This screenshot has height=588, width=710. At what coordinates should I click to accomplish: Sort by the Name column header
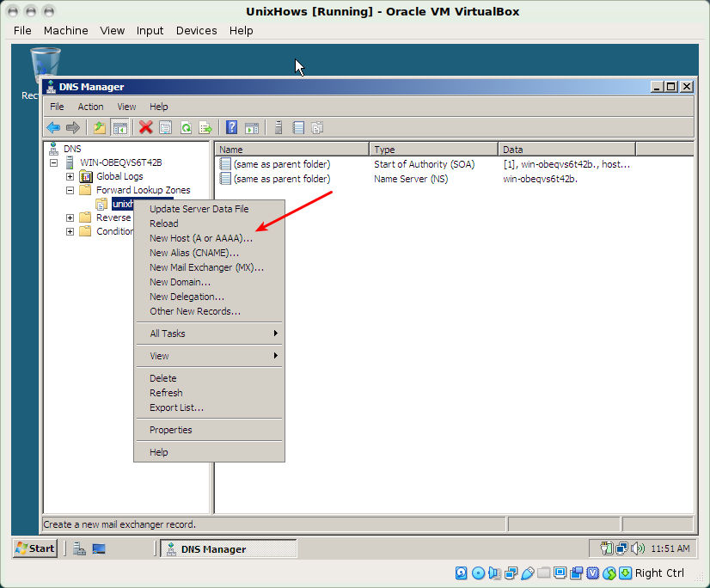point(292,150)
